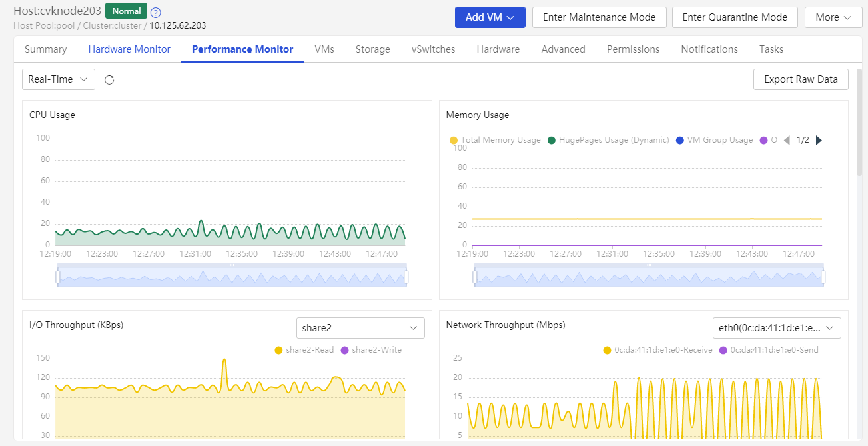This screenshot has height=446, width=868.
Task: Switch to the Advanced tab
Action: point(564,49)
